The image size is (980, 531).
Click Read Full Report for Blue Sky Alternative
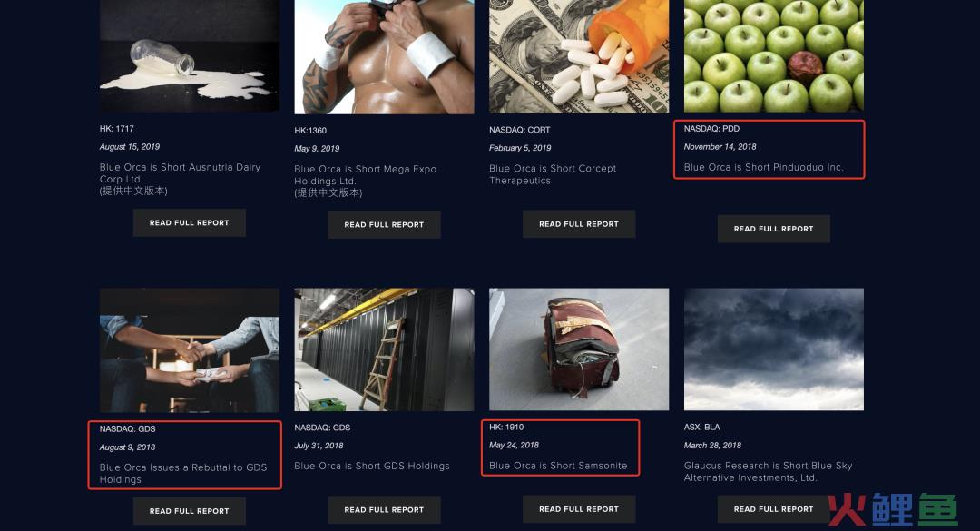coord(774,509)
